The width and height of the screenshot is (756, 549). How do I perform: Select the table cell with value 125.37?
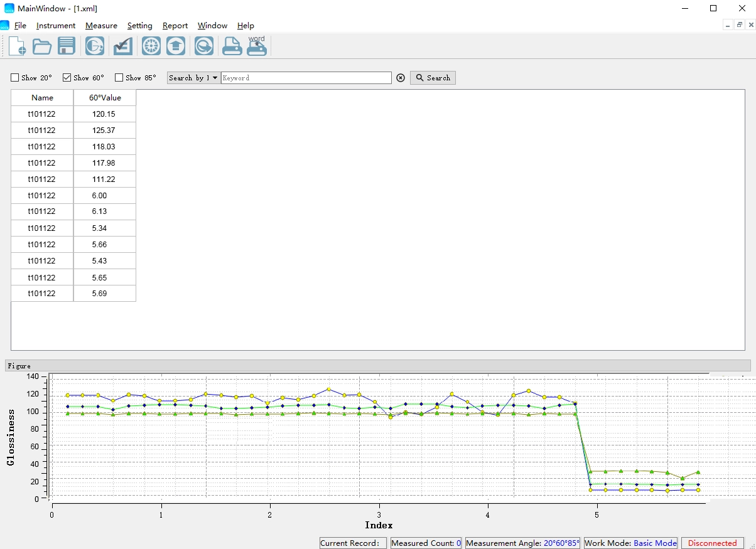pyautogui.click(x=105, y=131)
